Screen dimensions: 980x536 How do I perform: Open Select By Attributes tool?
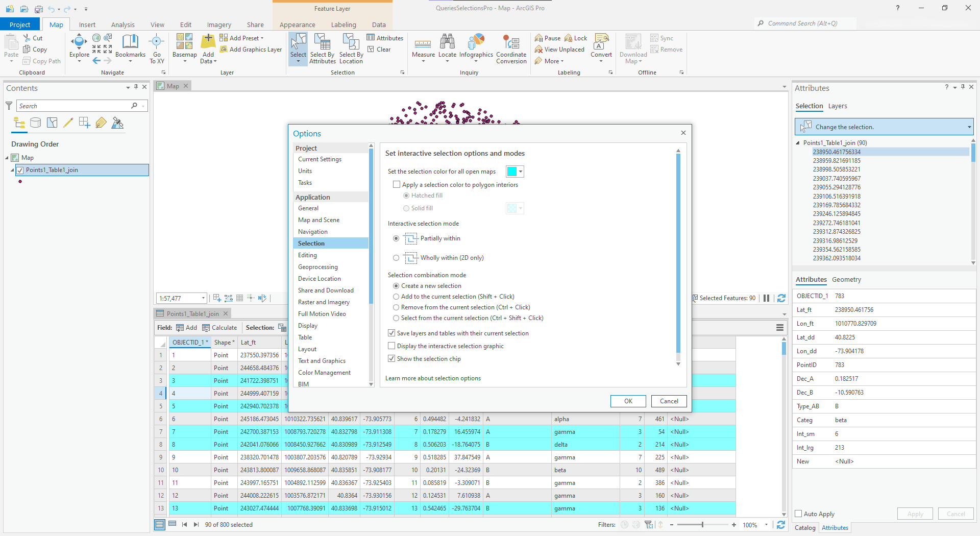coord(323,48)
